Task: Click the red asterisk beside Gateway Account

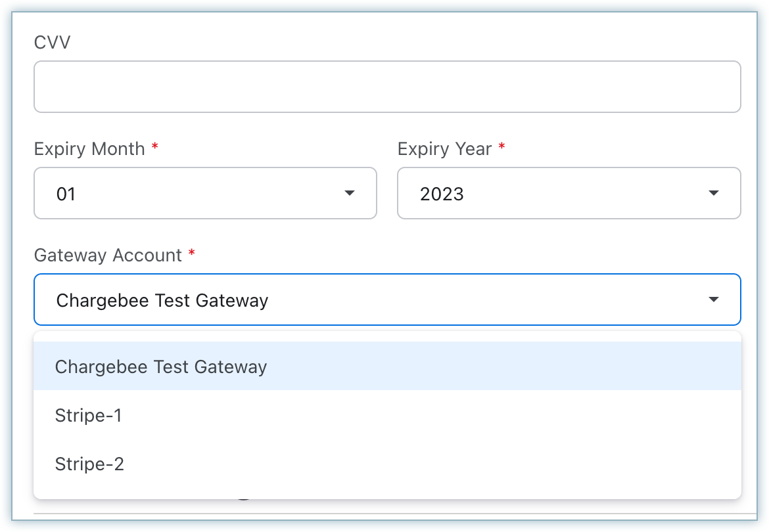Action: click(x=192, y=254)
